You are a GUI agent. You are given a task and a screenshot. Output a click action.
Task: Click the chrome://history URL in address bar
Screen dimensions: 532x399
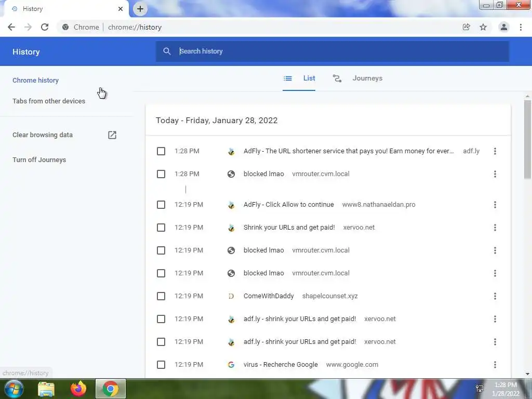[135, 27]
